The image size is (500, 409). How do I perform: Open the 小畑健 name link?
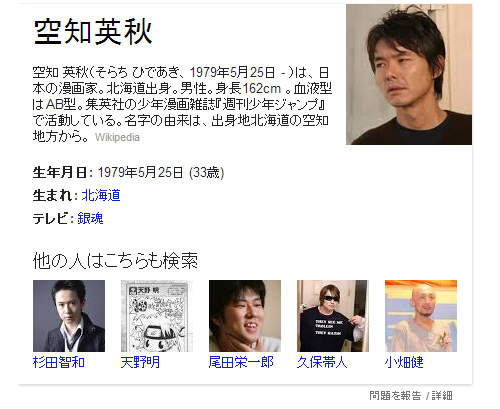tap(404, 362)
